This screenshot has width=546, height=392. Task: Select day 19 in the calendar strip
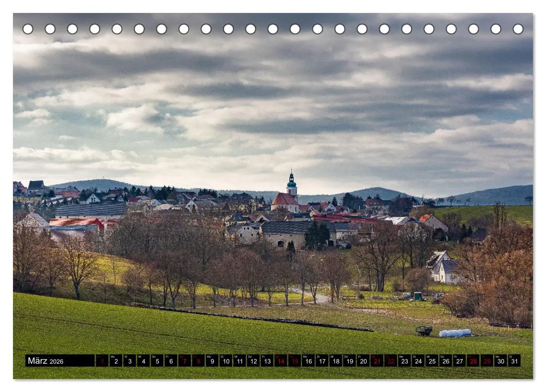coord(350,361)
